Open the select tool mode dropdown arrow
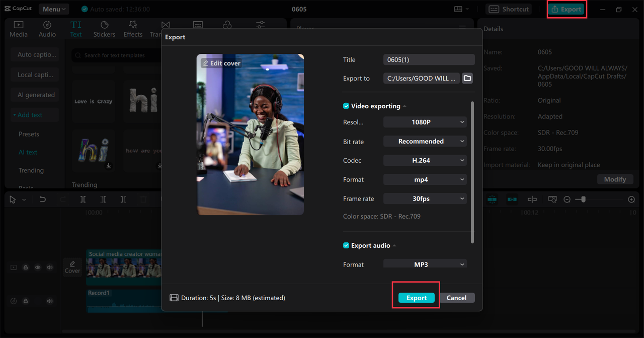The height and width of the screenshot is (338, 644). click(x=24, y=200)
